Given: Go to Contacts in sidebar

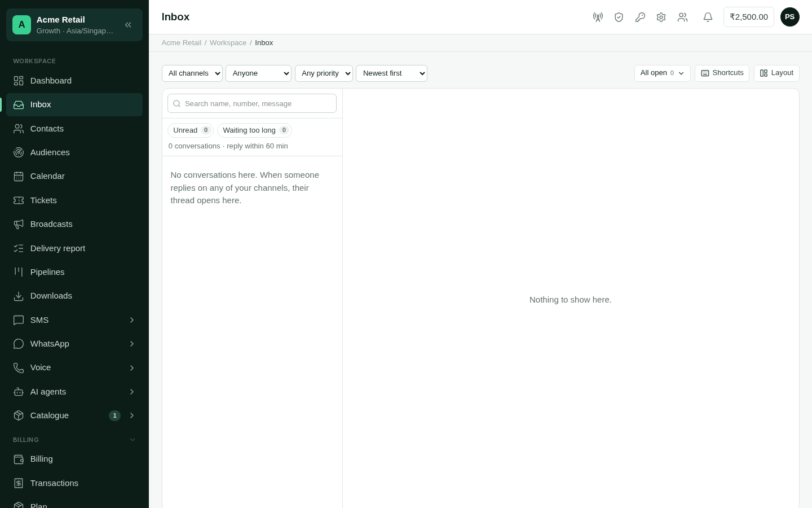Looking at the screenshot, I should pyautogui.click(x=74, y=129).
